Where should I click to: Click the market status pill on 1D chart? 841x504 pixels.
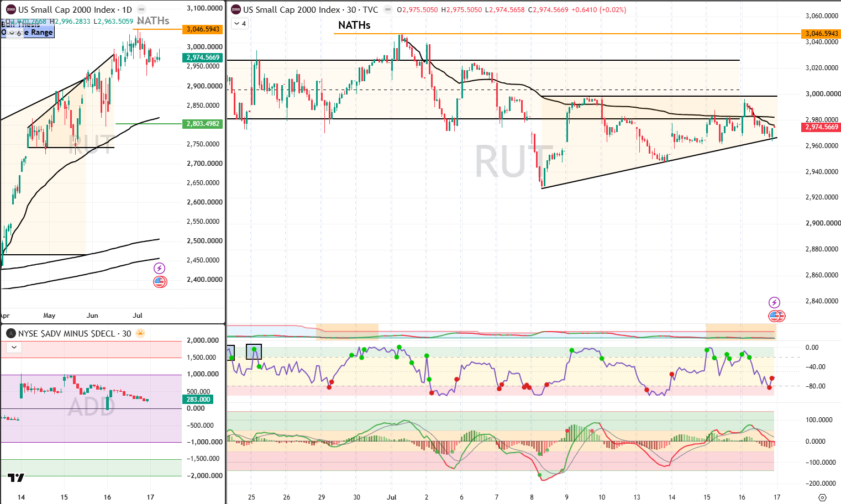point(141,9)
